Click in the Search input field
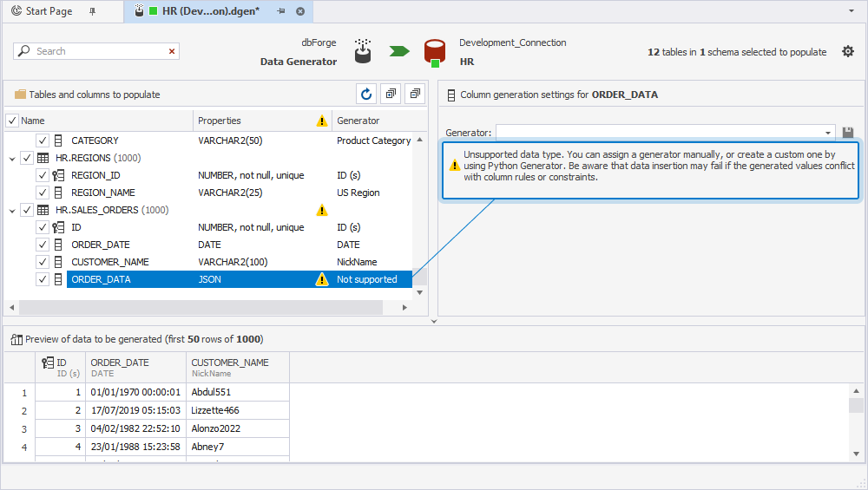This screenshot has height=490, width=868. (x=100, y=51)
